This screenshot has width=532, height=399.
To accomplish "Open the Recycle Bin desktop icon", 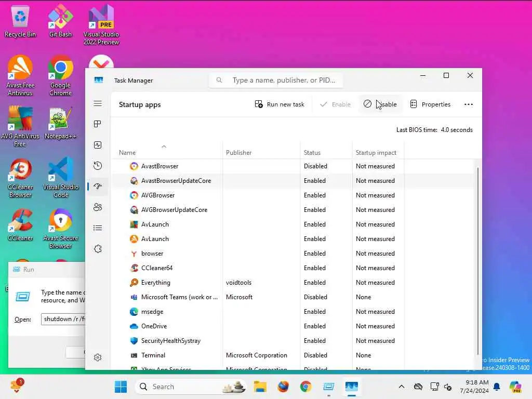I will 20,21.
